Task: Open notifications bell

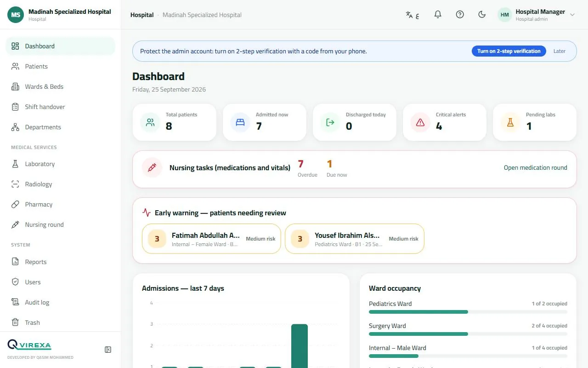Action: [x=438, y=15]
